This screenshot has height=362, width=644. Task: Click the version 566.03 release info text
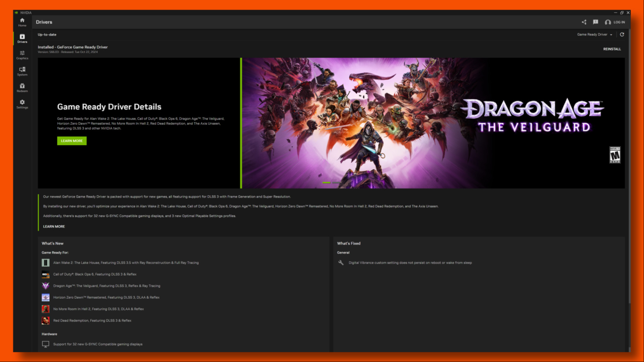[68, 52]
